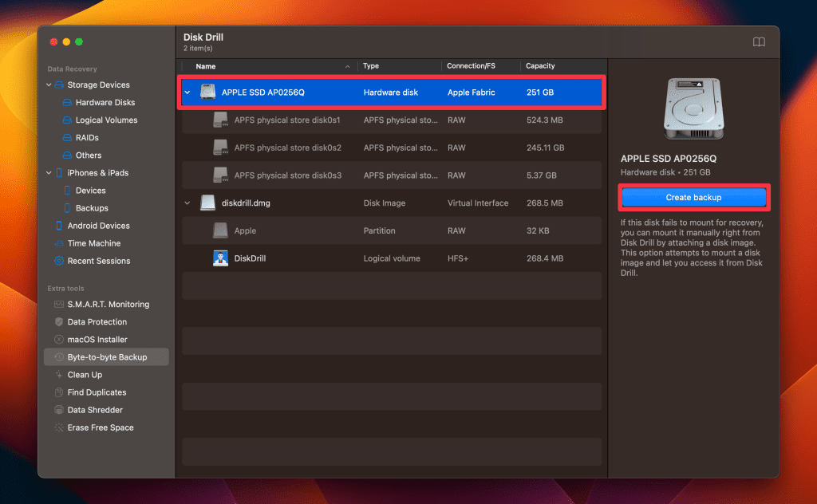Click the Storage Devices sidebar icon

[x=59, y=85]
